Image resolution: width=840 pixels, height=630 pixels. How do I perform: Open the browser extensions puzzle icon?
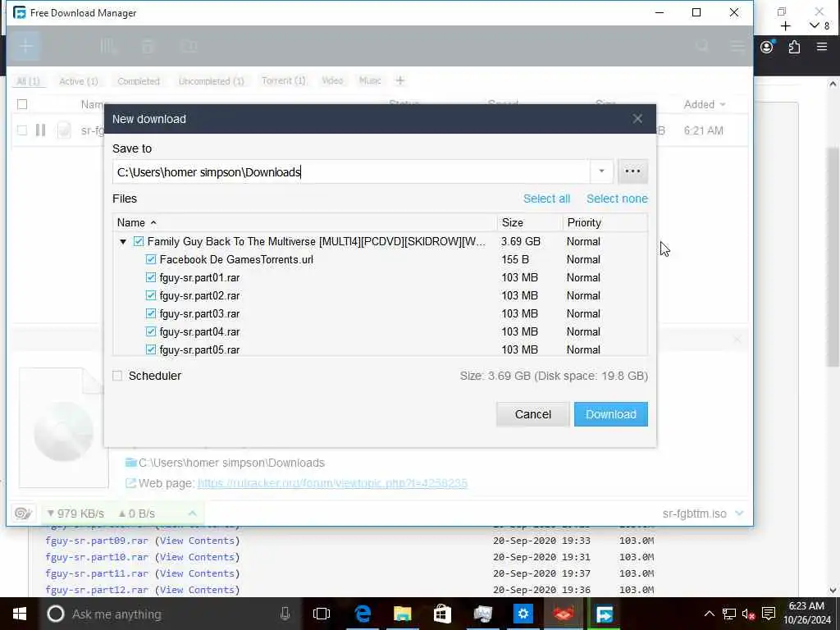794,47
